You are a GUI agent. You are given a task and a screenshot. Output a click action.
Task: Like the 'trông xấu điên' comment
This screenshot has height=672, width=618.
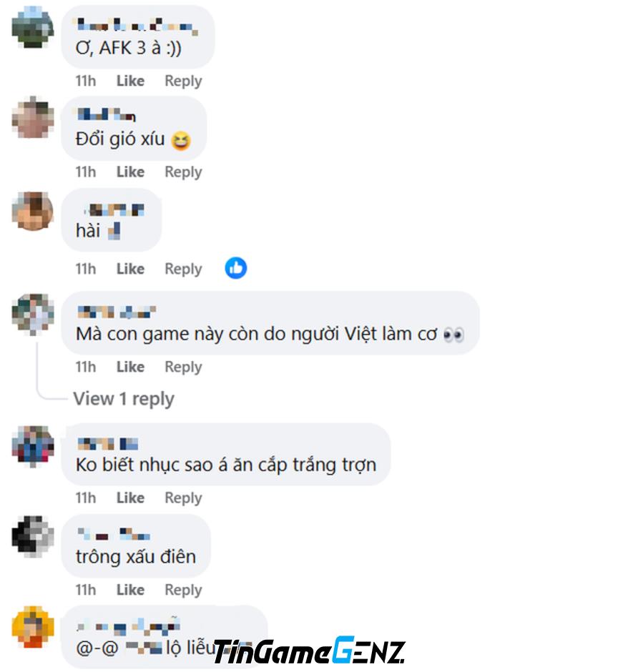click(x=130, y=590)
